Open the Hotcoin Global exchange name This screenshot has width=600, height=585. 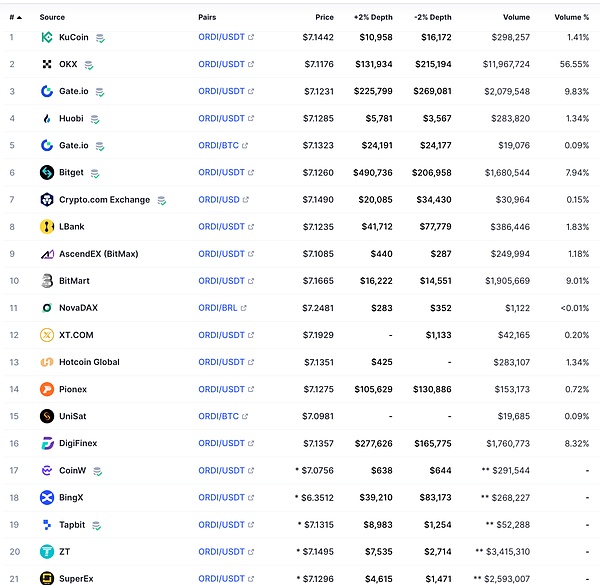click(x=89, y=362)
